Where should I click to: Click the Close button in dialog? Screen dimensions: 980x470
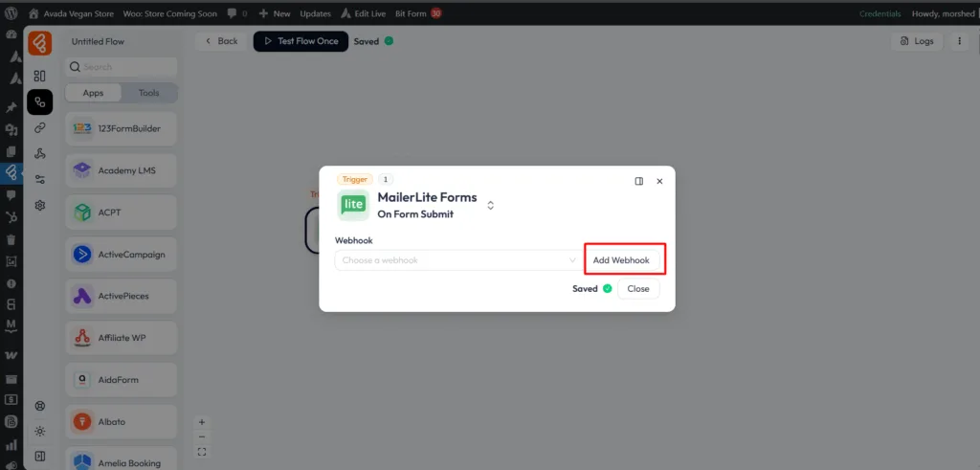(x=638, y=289)
